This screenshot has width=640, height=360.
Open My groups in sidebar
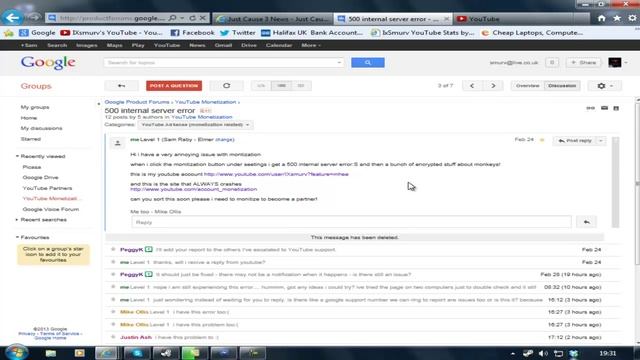[x=35, y=107]
